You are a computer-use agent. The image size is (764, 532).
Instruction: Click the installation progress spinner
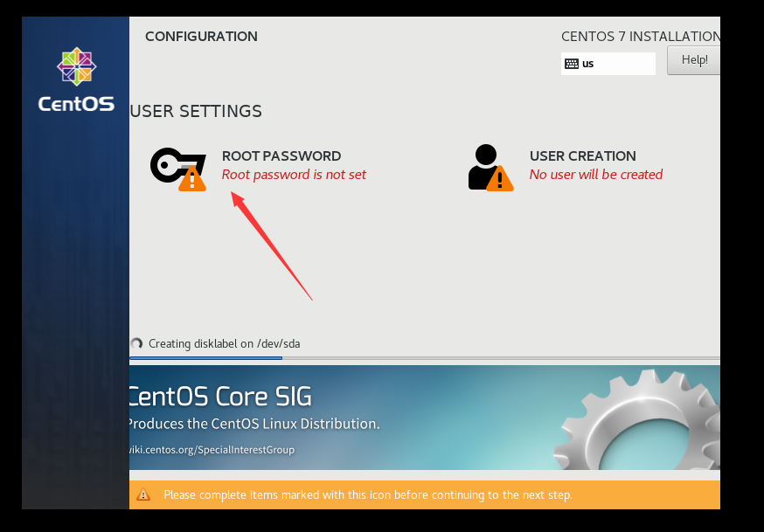click(137, 343)
